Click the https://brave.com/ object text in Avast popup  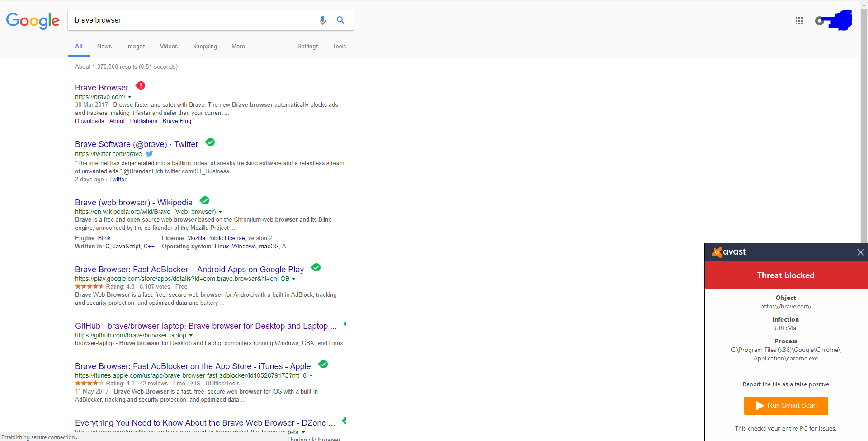(x=786, y=307)
